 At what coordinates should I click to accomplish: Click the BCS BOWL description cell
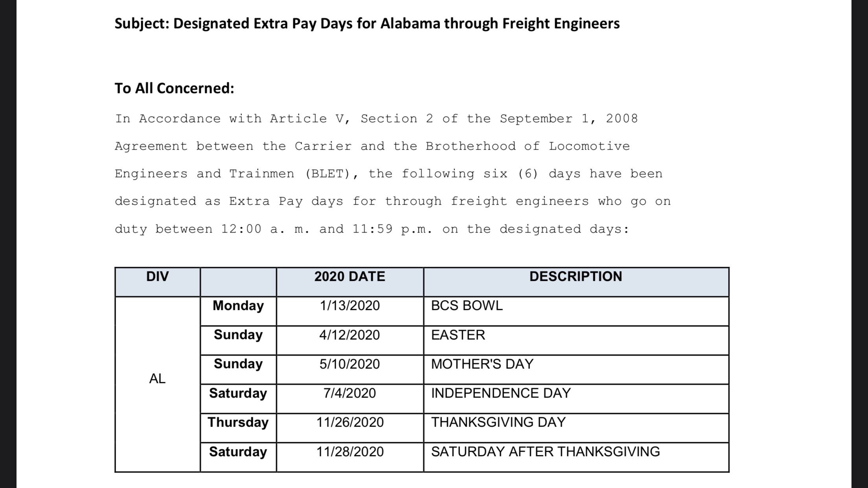pyautogui.click(x=576, y=311)
